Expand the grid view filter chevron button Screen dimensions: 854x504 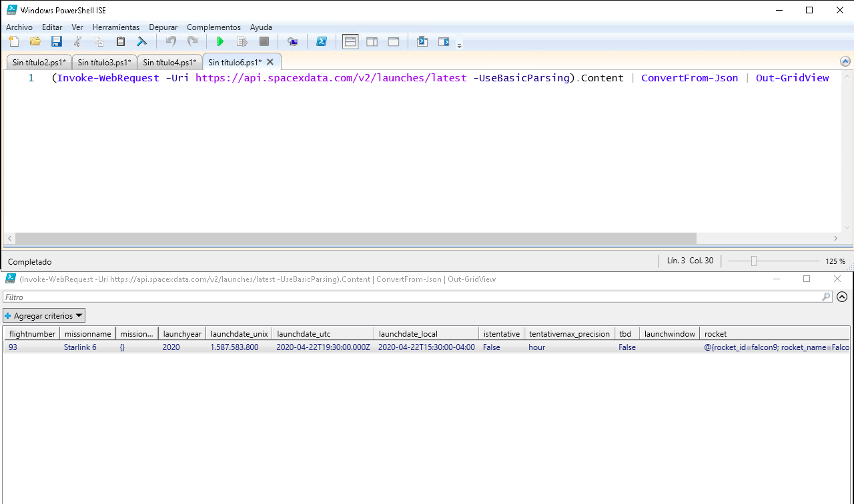[842, 297]
